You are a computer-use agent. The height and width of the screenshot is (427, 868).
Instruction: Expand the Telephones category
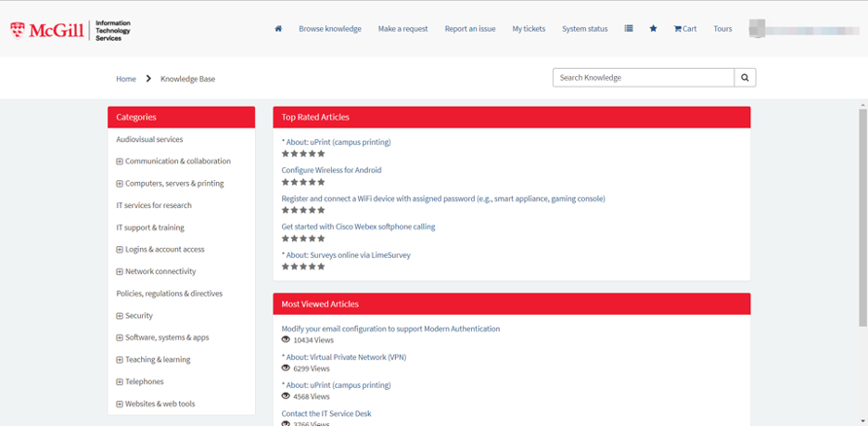click(x=119, y=382)
